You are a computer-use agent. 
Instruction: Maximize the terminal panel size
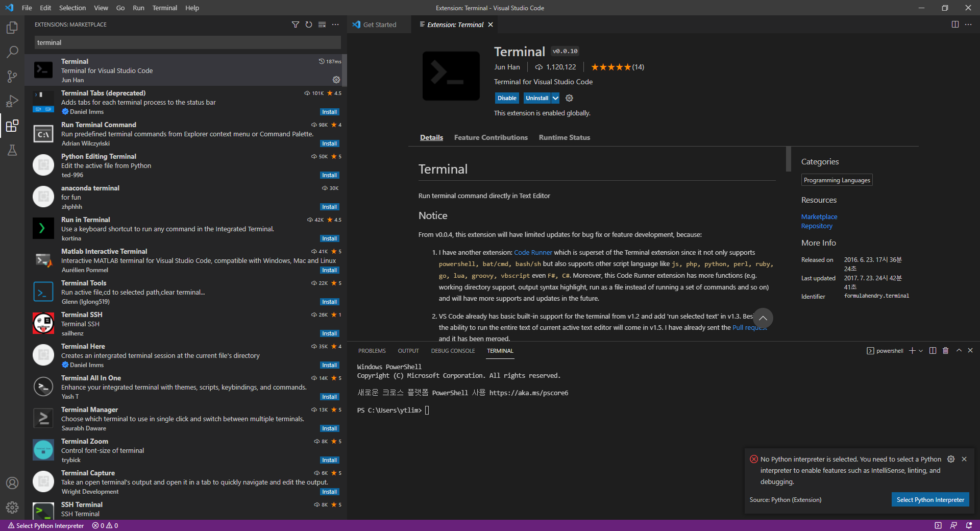(959, 351)
